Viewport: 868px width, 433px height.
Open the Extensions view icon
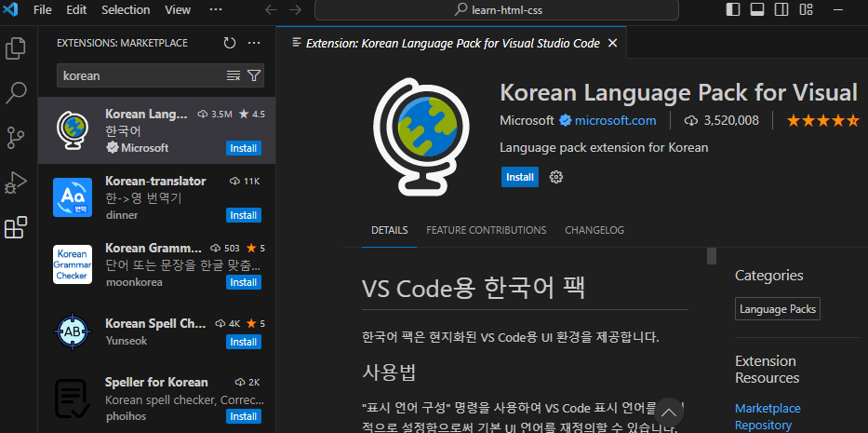[x=16, y=227]
